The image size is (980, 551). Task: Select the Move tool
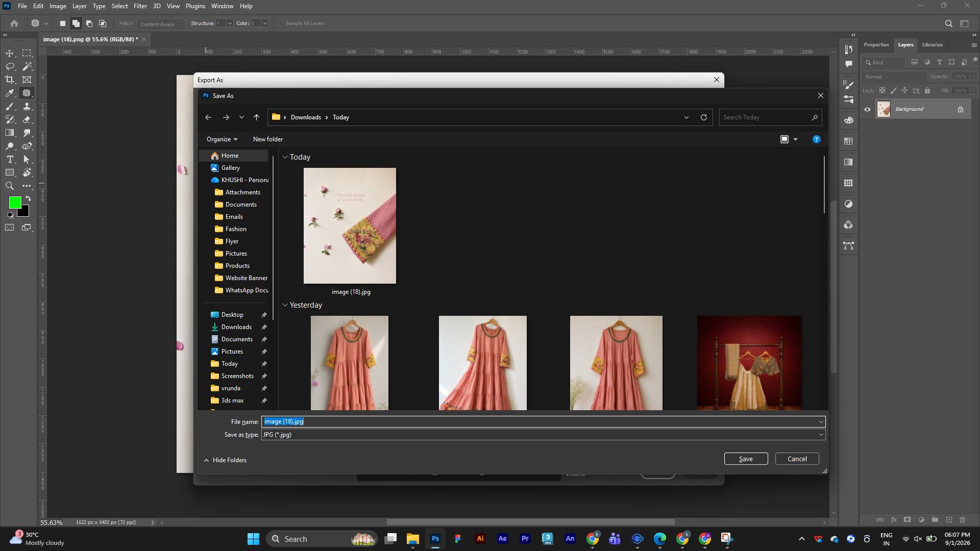click(10, 53)
